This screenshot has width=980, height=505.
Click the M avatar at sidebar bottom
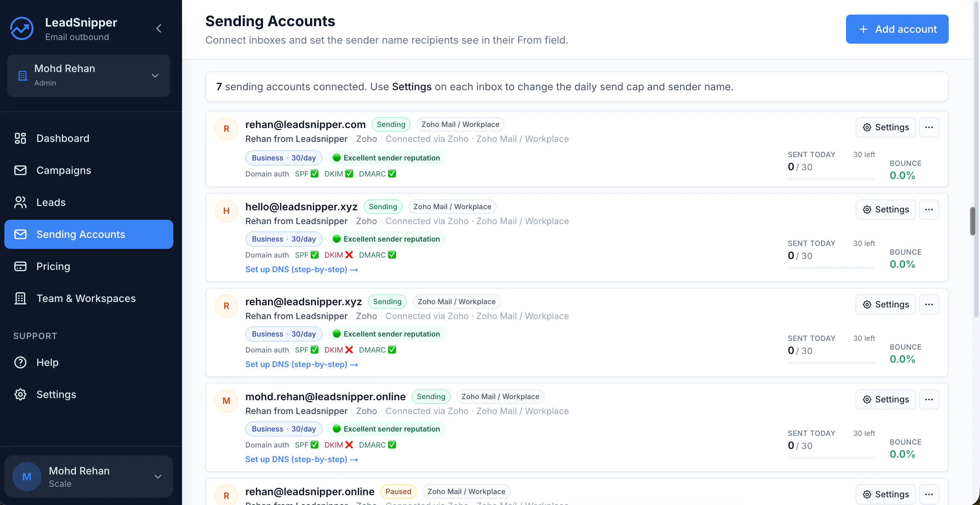(27, 477)
